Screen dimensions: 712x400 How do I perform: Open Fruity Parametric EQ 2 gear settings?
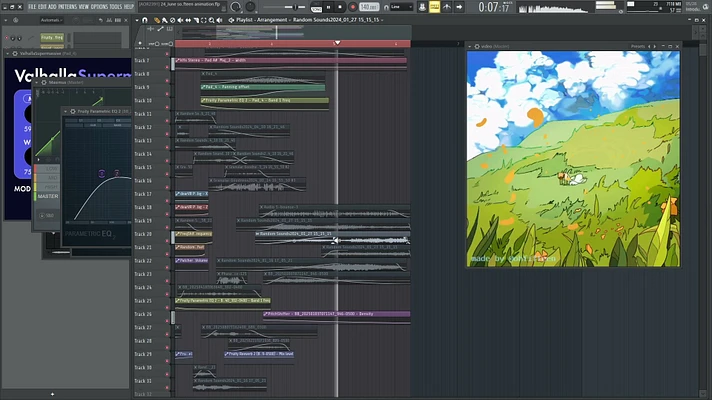[73, 111]
